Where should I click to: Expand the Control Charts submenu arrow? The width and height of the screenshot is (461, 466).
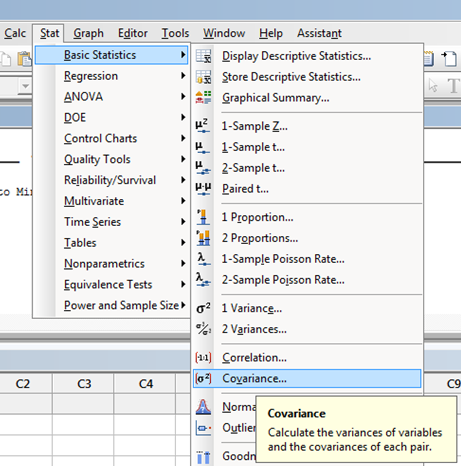(183, 138)
